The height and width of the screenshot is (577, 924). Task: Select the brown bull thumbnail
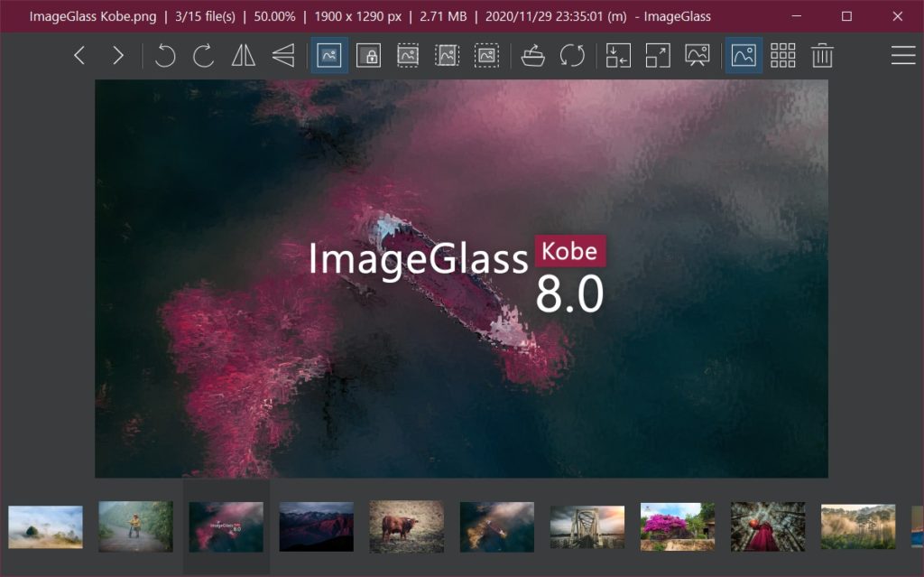point(407,526)
